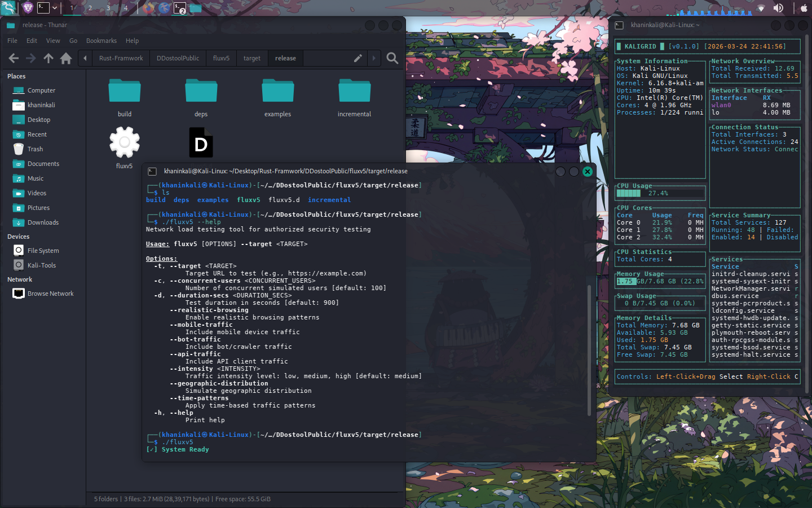Open the terminal launcher in the top panel
The width and height of the screenshot is (812, 508).
[43, 8]
